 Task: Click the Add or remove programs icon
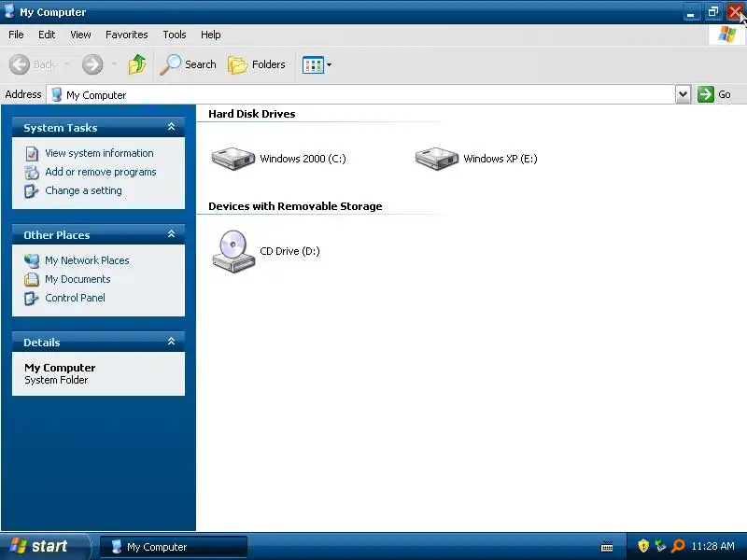(x=32, y=172)
